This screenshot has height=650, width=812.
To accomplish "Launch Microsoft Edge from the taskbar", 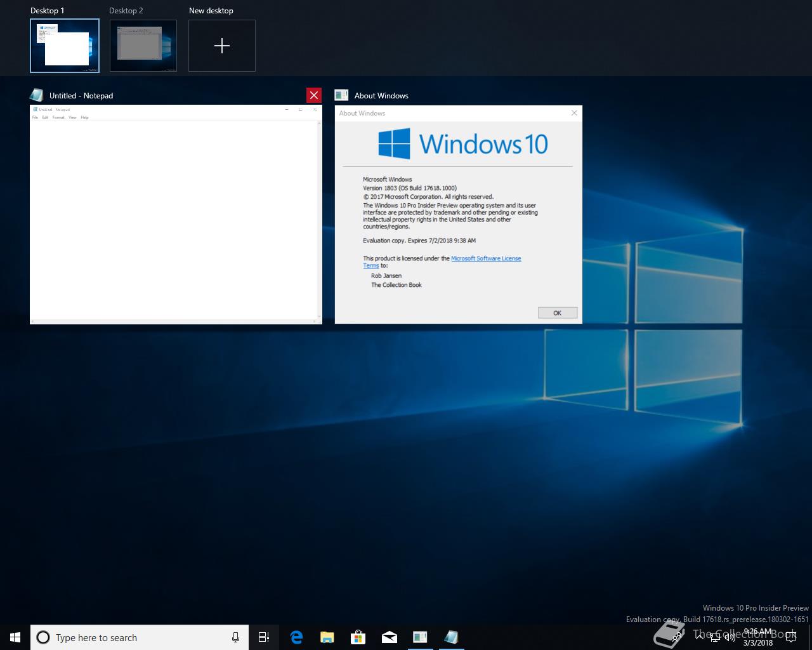I will tap(296, 637).
